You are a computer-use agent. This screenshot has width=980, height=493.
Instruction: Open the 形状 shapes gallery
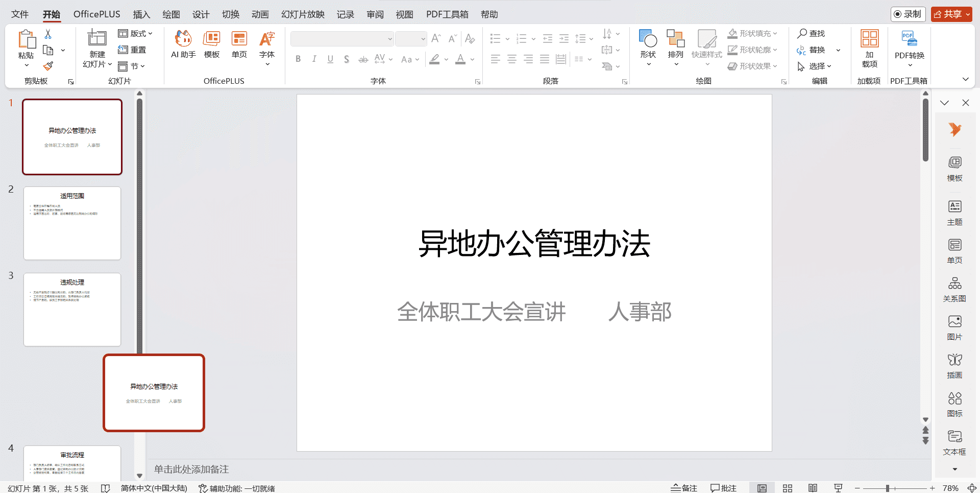[648, 48]
